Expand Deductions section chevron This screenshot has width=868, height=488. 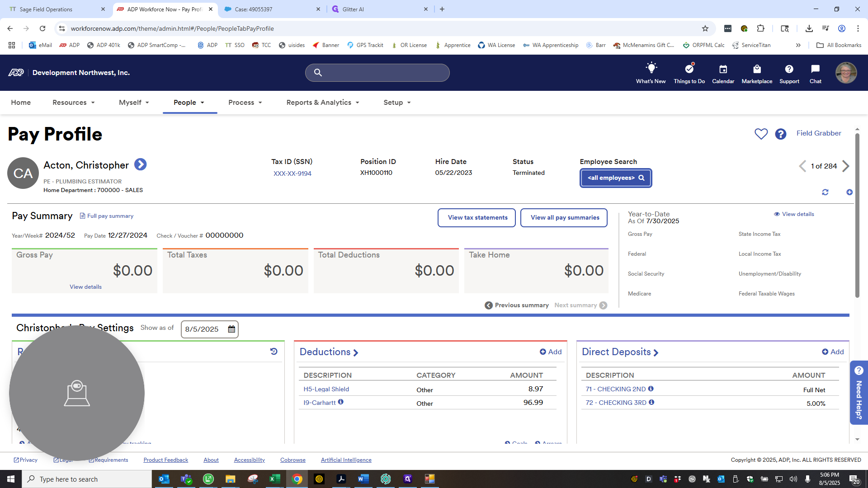click(x=356, y=353)
